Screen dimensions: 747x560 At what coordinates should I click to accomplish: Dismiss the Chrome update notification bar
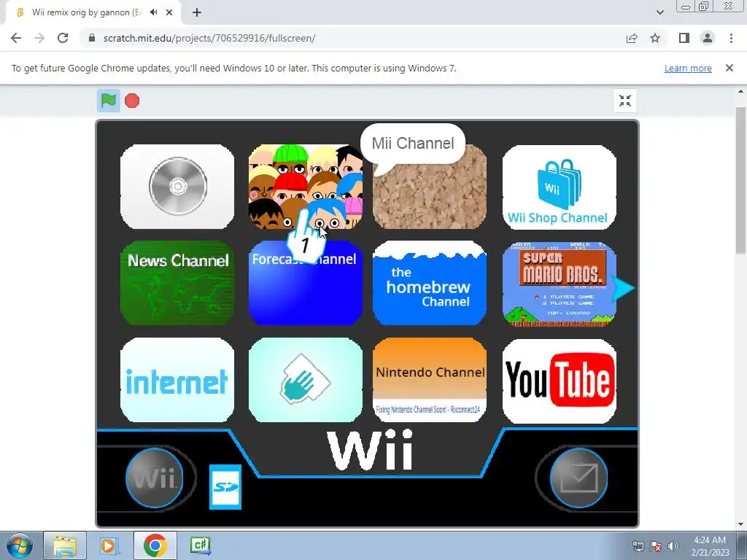729,68
